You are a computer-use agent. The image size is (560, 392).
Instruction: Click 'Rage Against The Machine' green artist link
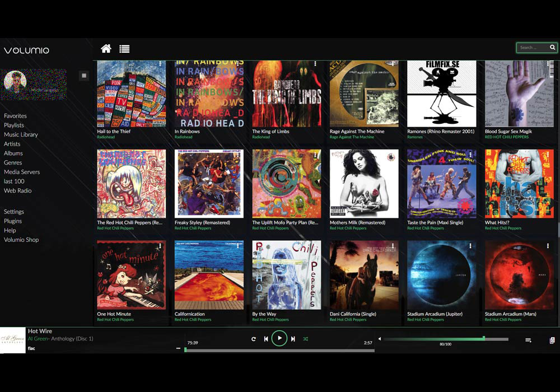pos(352,137)
